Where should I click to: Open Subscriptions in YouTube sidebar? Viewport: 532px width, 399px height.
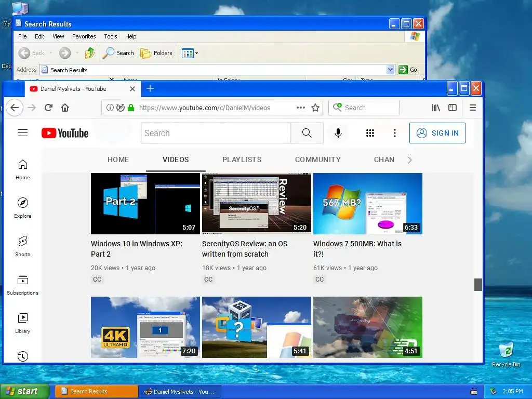coord(23,285)
